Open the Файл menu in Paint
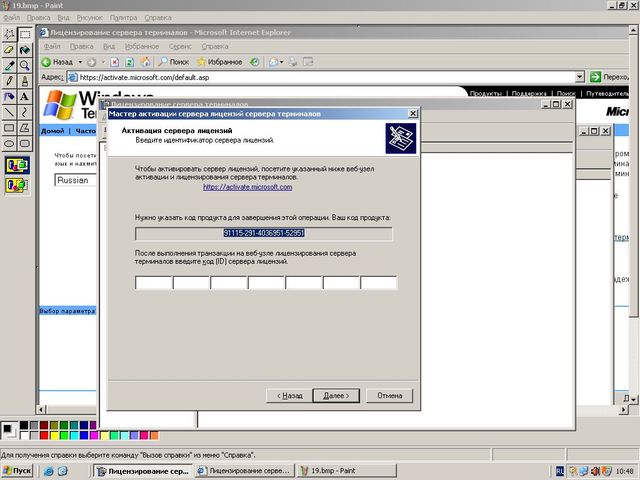 [x=12, y=18]
